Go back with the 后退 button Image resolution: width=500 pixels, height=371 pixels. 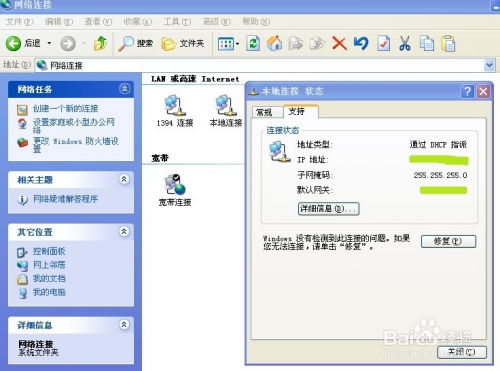tap(23, 43)
